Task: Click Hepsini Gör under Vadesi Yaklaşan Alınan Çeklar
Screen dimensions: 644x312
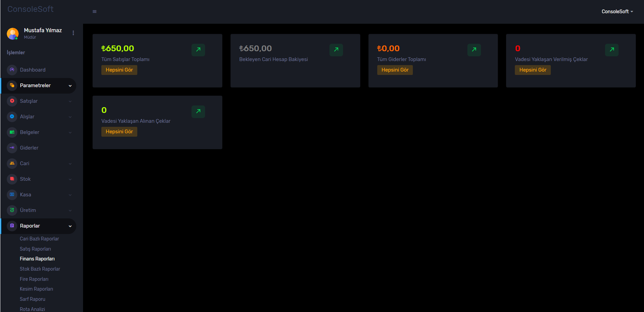Action: point(119,132)
